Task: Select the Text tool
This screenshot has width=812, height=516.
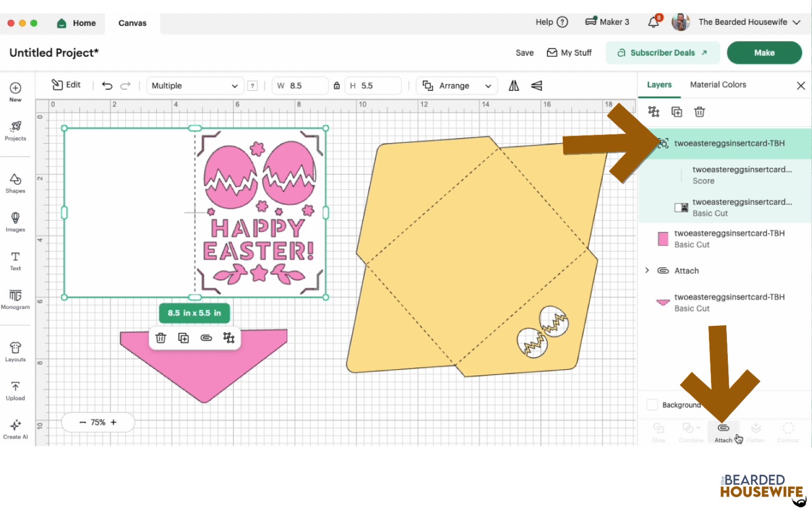Action: coord(15,260)
